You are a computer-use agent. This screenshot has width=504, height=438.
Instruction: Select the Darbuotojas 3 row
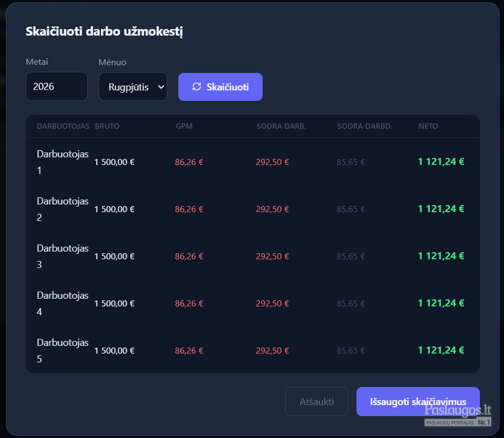coord(253,256)
